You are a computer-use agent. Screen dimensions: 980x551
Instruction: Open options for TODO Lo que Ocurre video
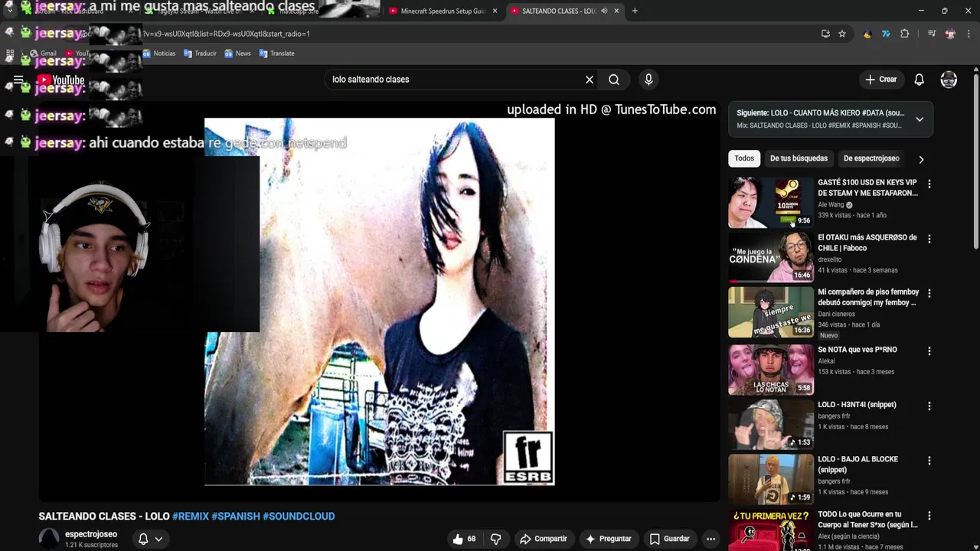point(929,515)
